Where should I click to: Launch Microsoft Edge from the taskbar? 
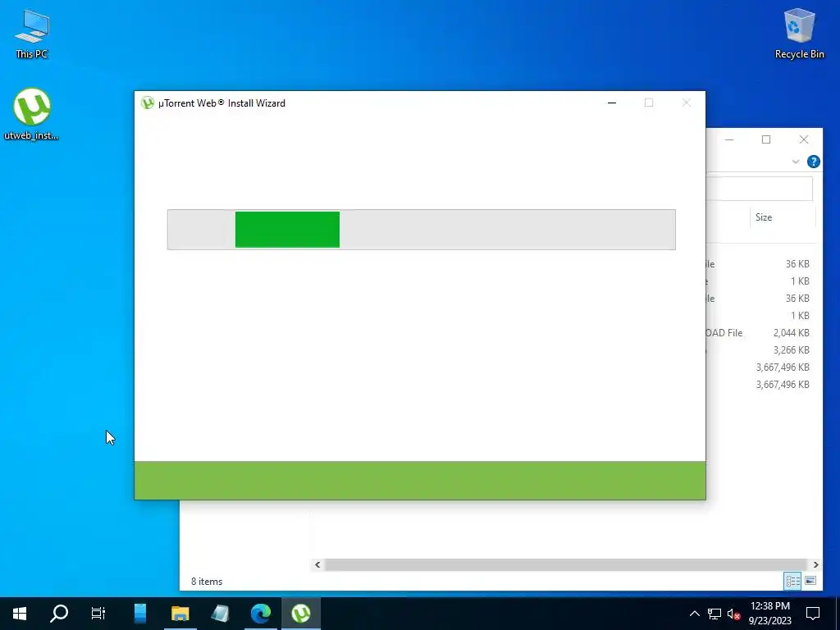(x=261, y=614)
